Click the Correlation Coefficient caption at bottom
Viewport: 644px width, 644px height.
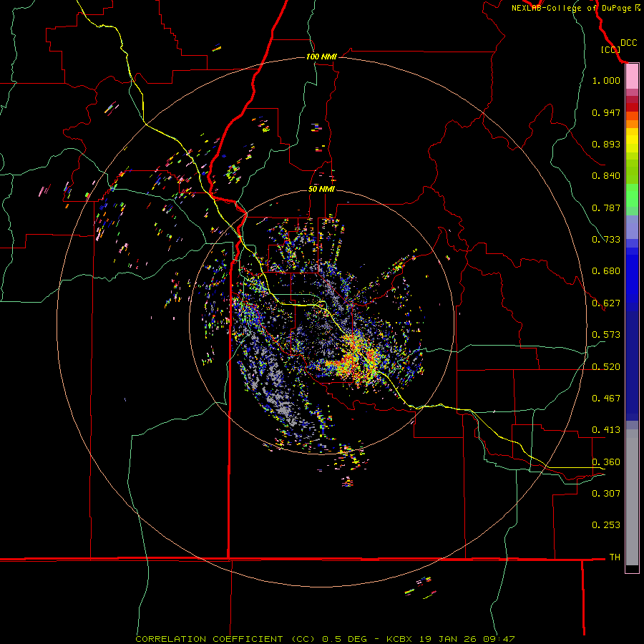(x=325, y=639)
